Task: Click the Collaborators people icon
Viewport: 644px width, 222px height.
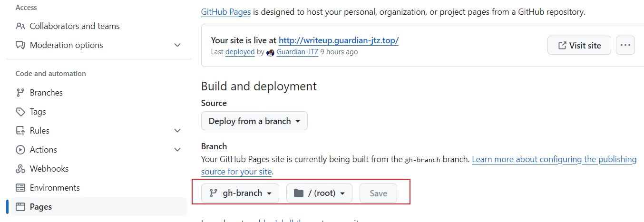Action: 20,26
